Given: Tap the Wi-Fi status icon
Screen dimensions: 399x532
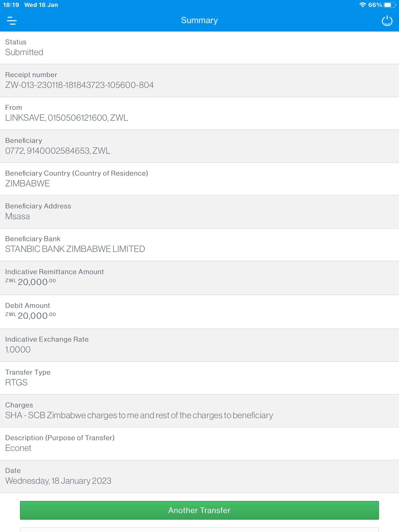Looking at the screenshot, I should tap(363, 5).
